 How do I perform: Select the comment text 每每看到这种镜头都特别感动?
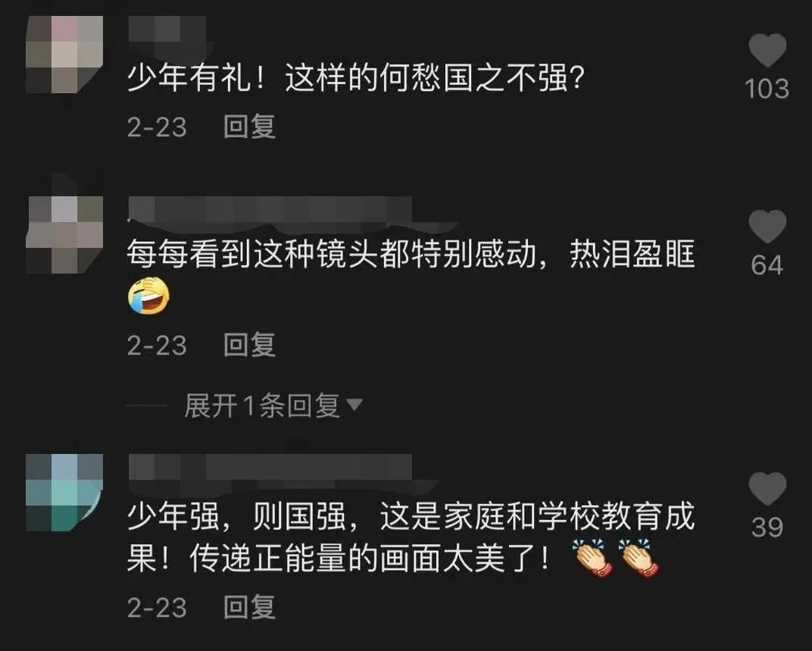(332, 254)
